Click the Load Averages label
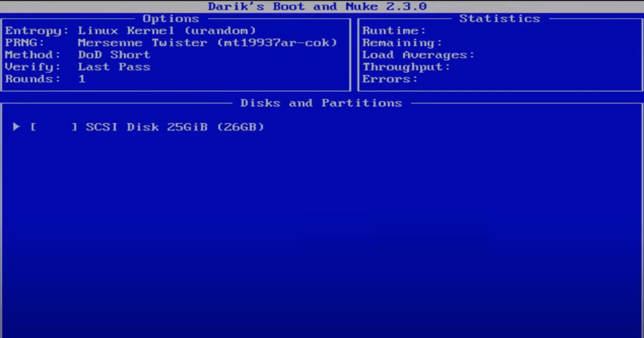This screenshot has width=644, height=338. [x=418, y=55]
